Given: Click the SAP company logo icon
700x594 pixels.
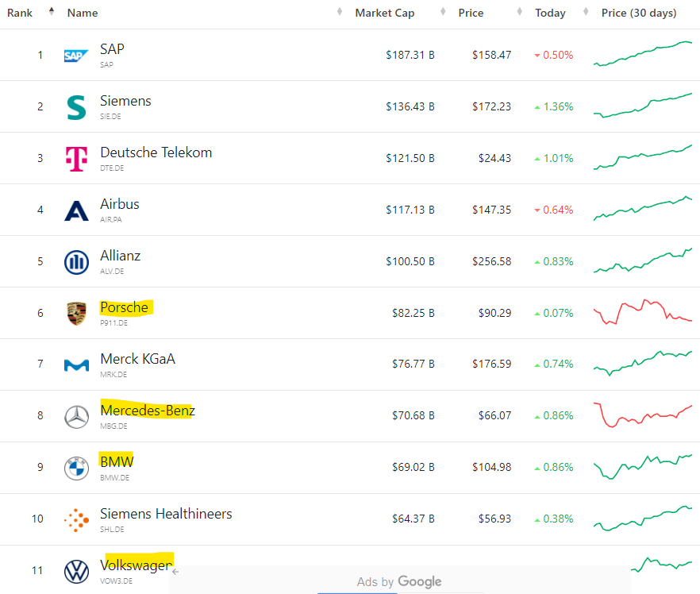Looking at the screenshot, I should (x=76, y=56).
